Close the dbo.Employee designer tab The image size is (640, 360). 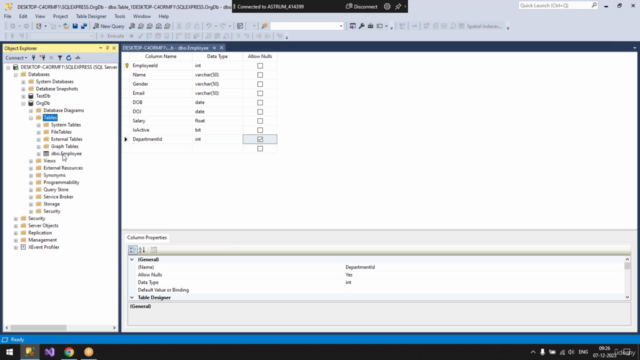pos(222,48)
